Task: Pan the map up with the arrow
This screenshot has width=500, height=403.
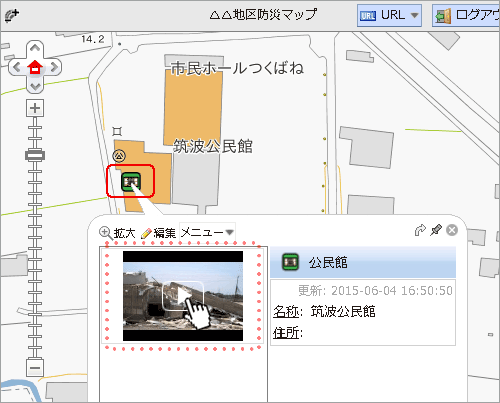Action: point(35,48)
